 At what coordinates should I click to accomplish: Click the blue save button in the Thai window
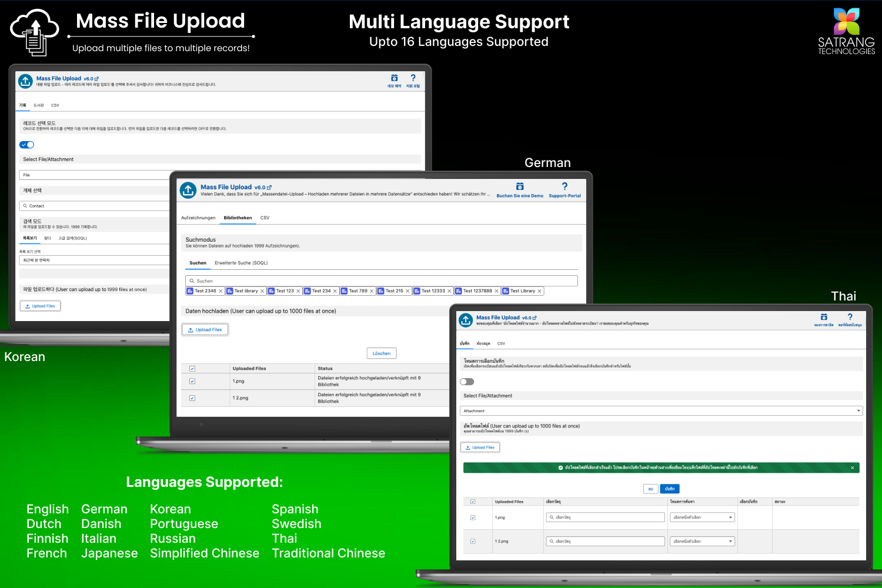point(670,489)
